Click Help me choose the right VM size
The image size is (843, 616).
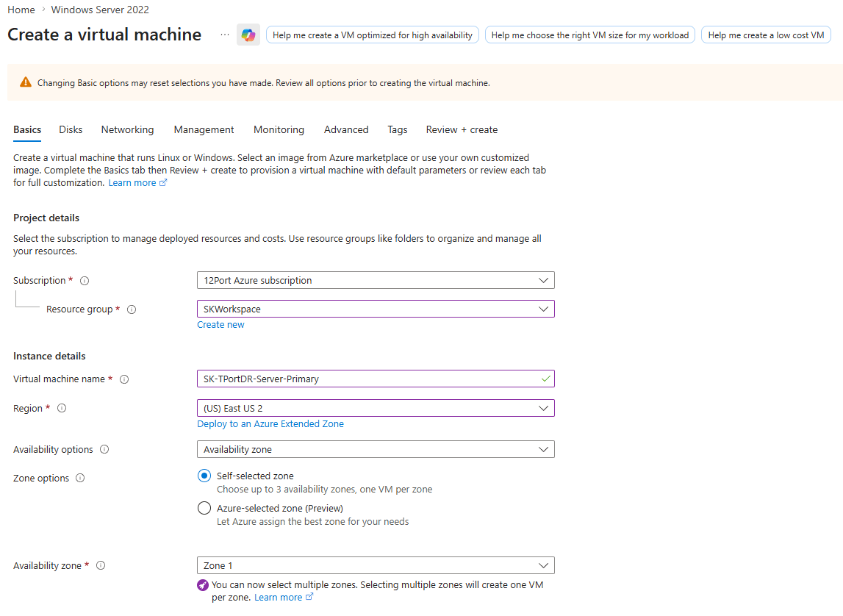click(x=589, y=35)
